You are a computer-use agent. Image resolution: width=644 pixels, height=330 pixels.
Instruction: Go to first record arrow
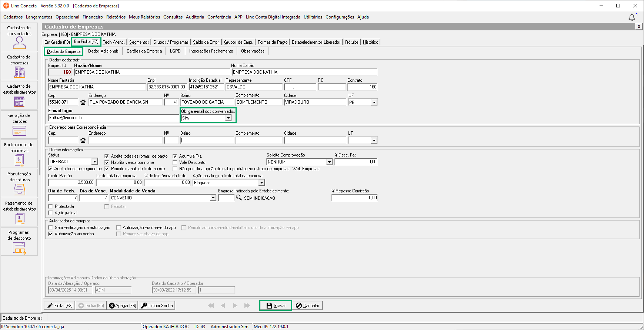[x=211, y=306]
